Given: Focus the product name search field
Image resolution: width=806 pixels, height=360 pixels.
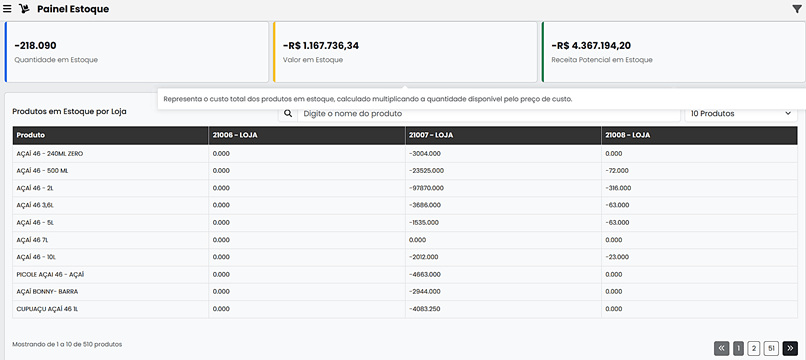Looking at the screenshot, I should click(489, 114).
